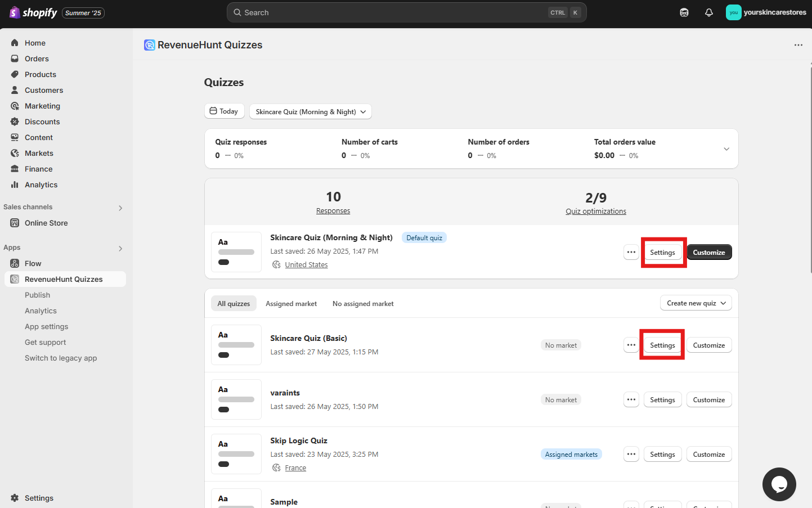Open the France market link
The width and height of the screenshot is (812, 508).
pyautogui.click(x=295, y=467)
